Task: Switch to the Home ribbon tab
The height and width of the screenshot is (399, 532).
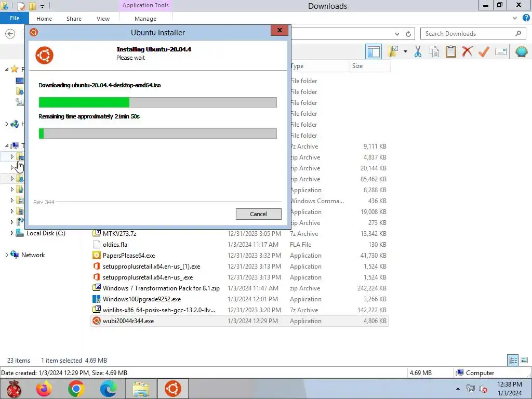Action: click(44, 19)
